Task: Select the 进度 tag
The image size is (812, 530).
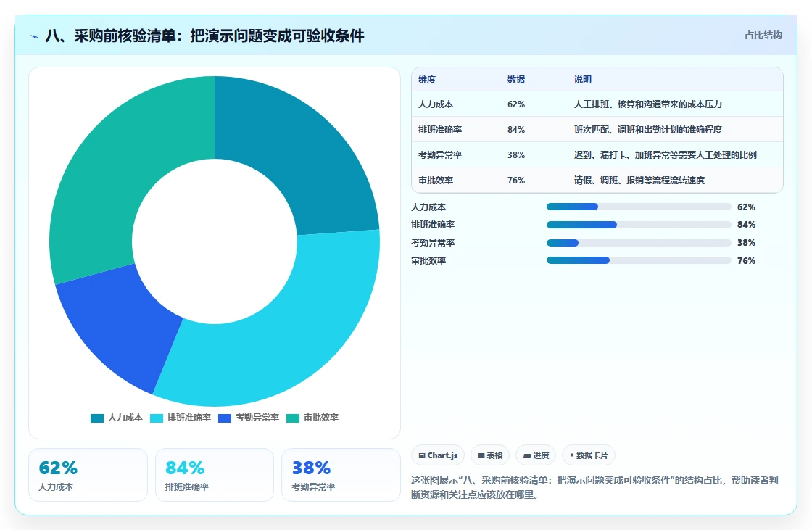Action: (x=536, y=455)
